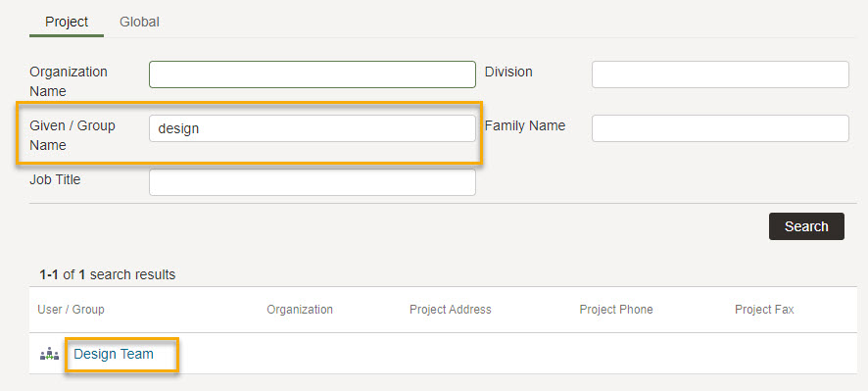The height and width of the screenshot is (391, 868).
Task: Click the Project Phone column header
Action: pyautogui.click(x=616, y=310)
